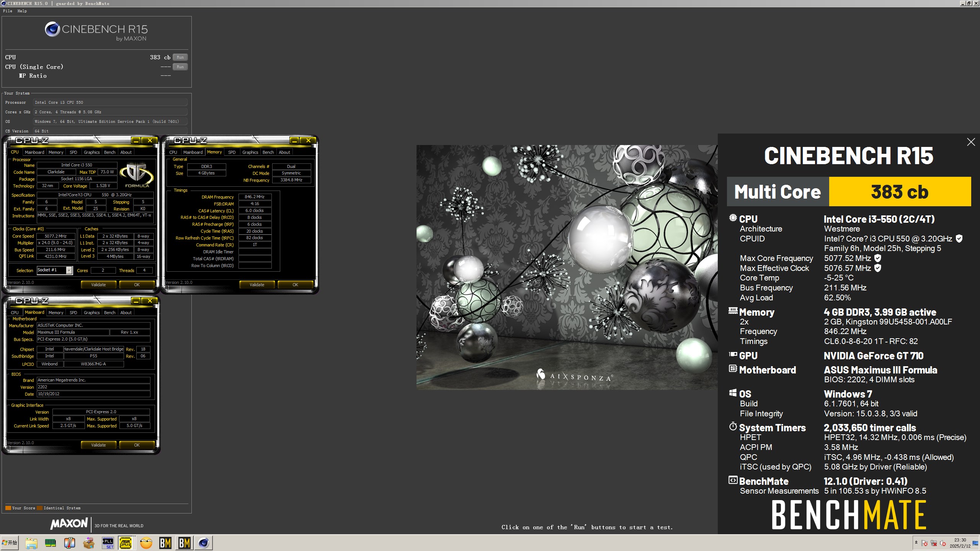Image resolution: width=980 pixels, height=551 pixels.
Task: Click the Start button with Windows logo
Action: [x=10, y=543]
